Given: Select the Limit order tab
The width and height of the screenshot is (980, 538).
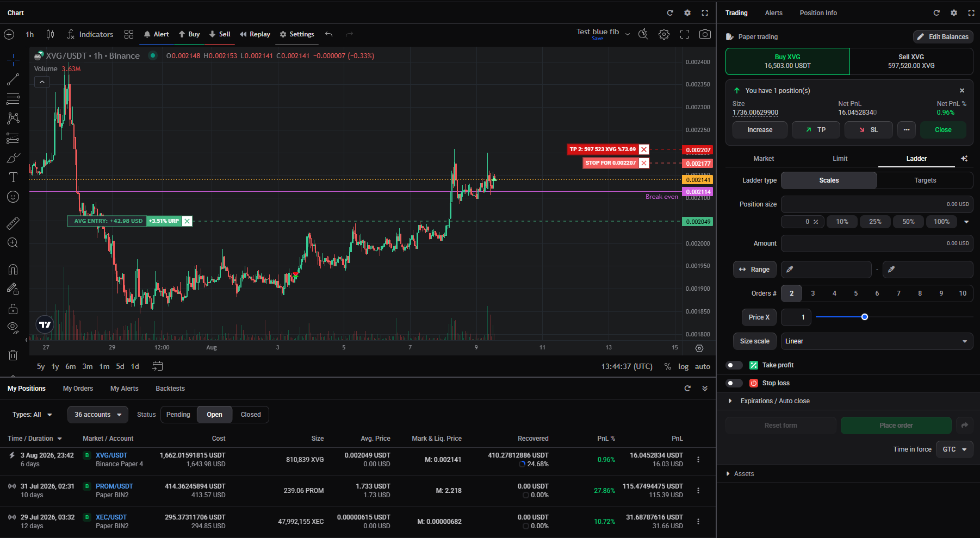Looking at the screenshot, I should tap(840, 159).
